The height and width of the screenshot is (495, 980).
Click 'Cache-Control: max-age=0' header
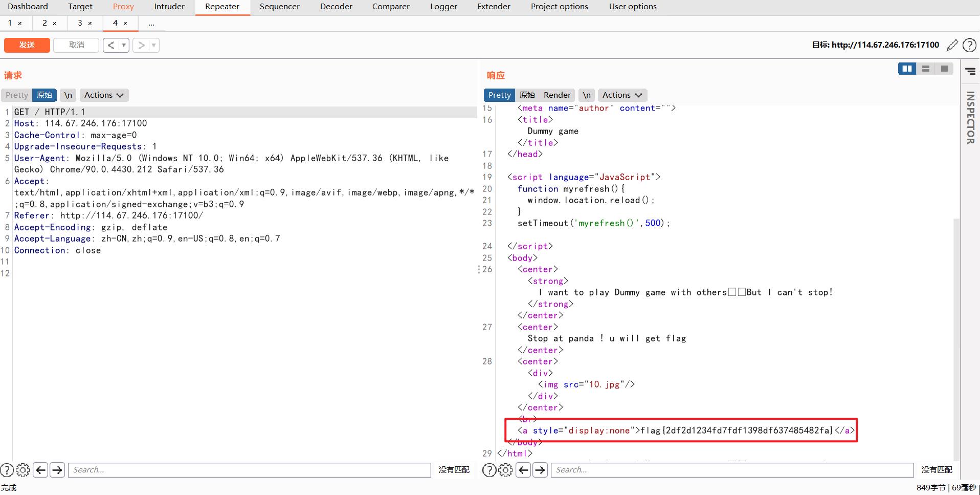(75, 135)
